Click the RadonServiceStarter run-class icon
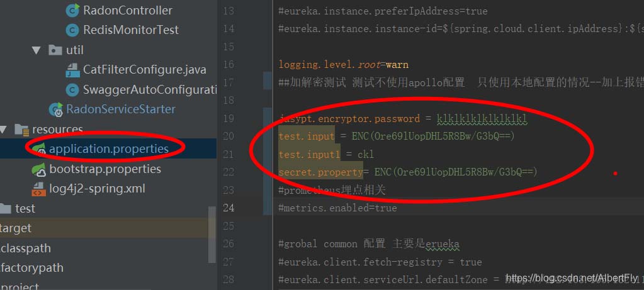644x290 pixels. [56, 109]
